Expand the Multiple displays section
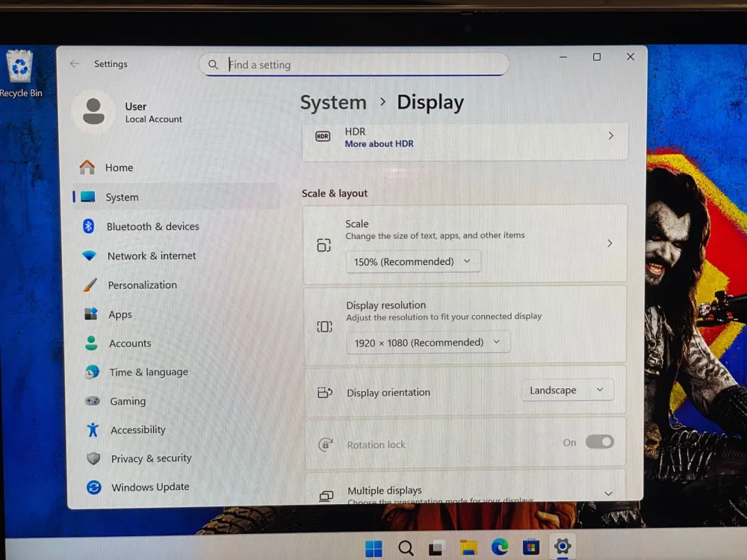The width and height of the screenshot is (747, 560). pos(608,494)
